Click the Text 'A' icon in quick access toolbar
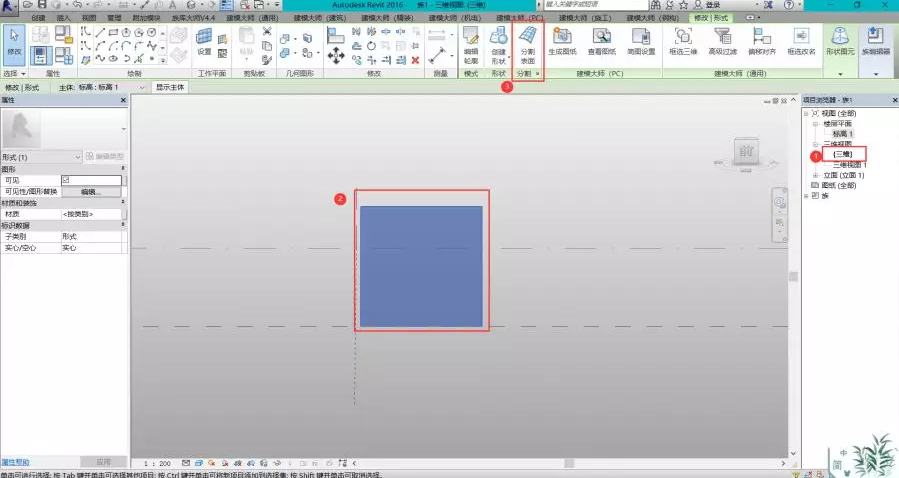Screen dimensions: 899x478 click(172, 5)
